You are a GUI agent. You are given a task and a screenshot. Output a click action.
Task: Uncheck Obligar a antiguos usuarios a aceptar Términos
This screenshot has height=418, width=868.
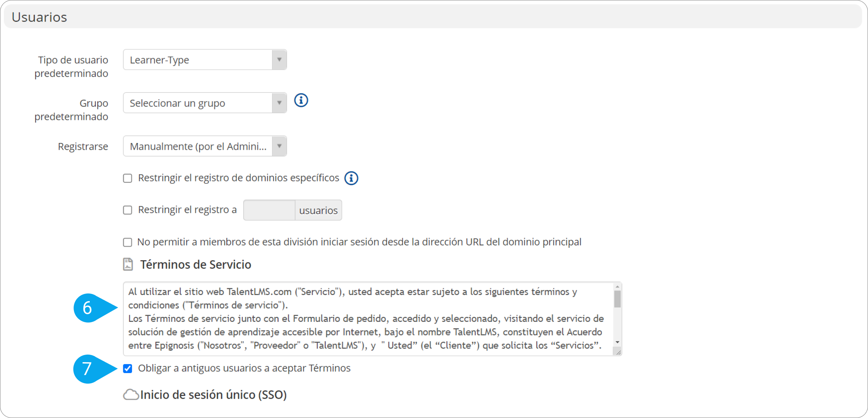tap(128, 369)
